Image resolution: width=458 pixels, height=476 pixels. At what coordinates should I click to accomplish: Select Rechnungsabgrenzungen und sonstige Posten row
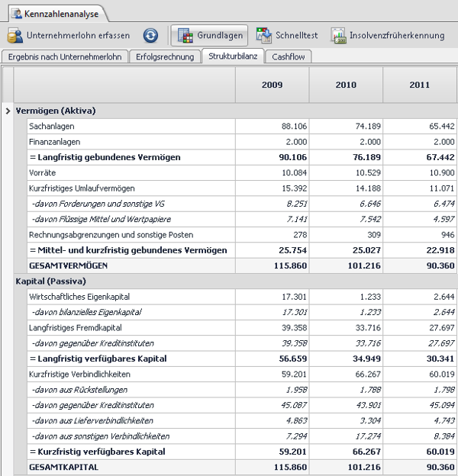(x=242, y=235)
